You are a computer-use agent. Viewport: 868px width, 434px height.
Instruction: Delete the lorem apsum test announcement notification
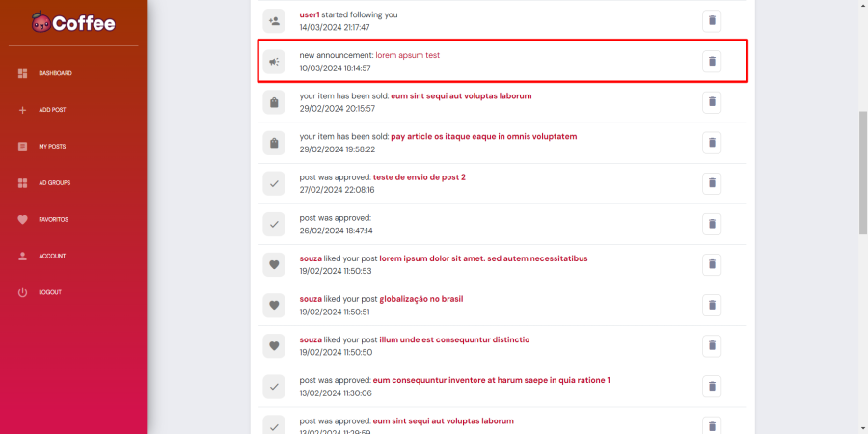pyautogui.click(x=712, y=61)
